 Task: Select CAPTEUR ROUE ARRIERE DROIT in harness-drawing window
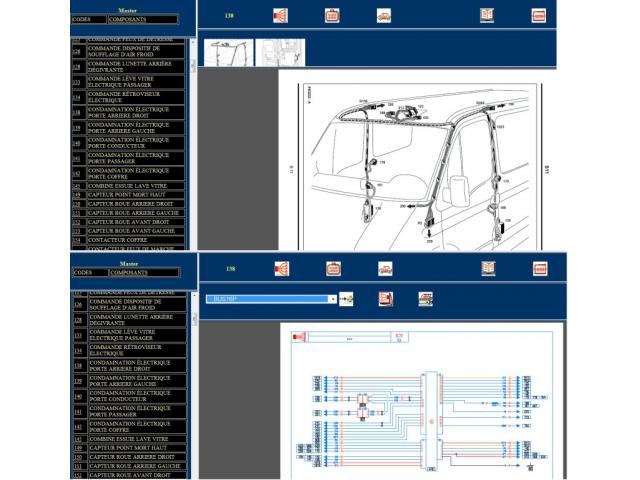tap(136, 204)
